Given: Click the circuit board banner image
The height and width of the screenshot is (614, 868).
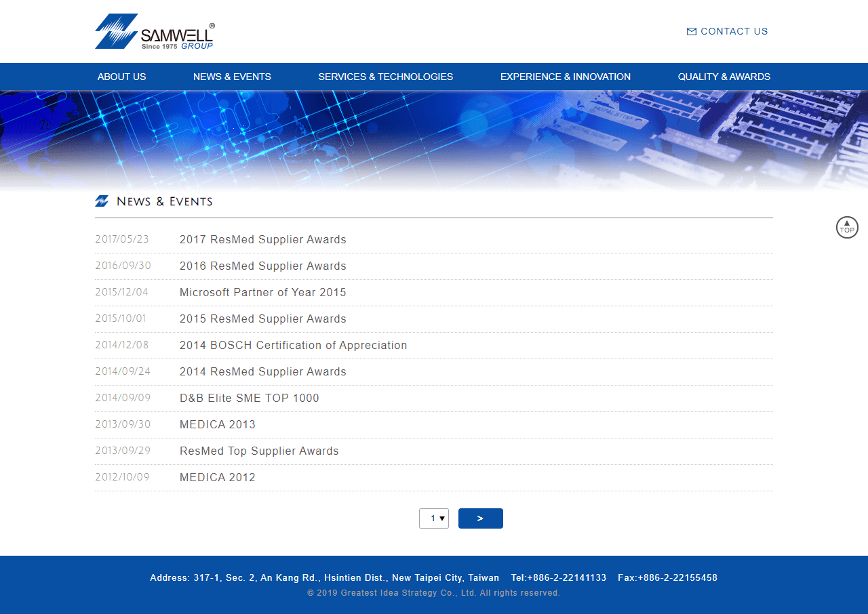Looking at the screenshot, I should point(434,141).
